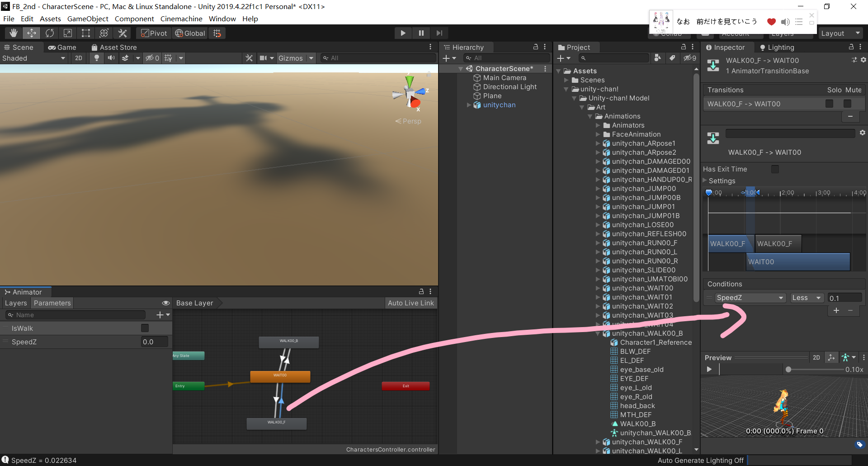Click search by type icon in Project

click(658, 58)
